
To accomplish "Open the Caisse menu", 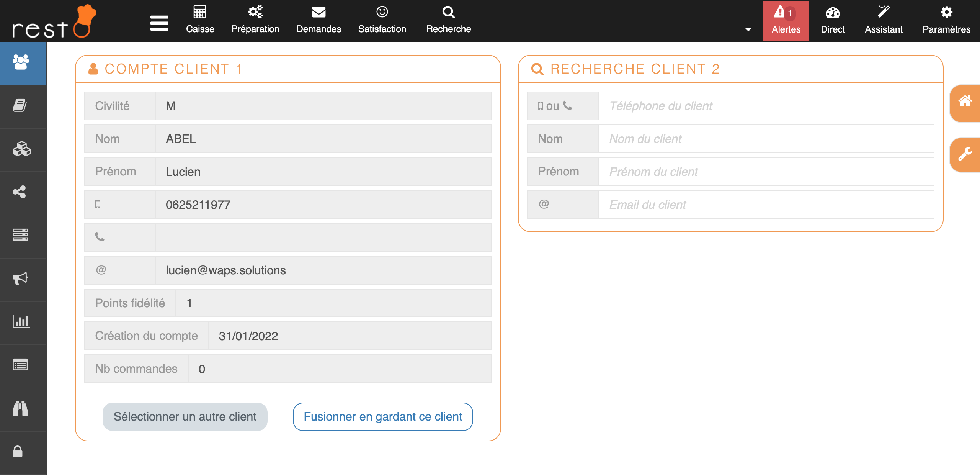I will pyautogui.click(x=200, y=20).
